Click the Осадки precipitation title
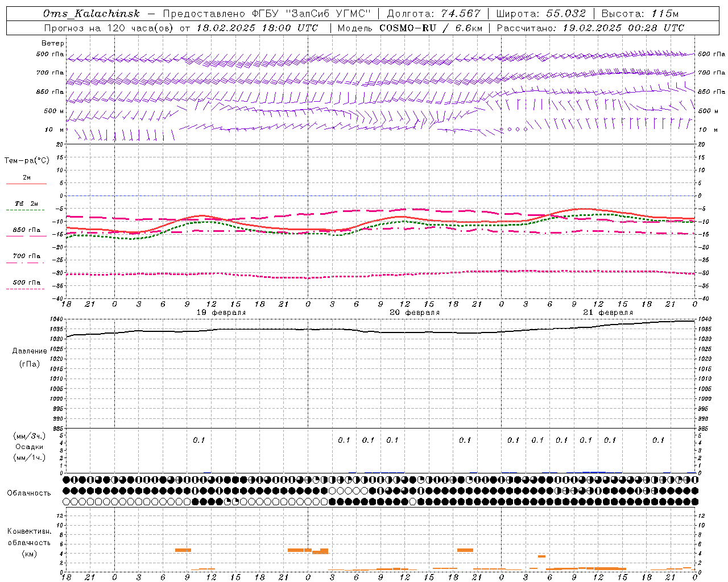Screen dimensions: 728x582 pos(30,447)
